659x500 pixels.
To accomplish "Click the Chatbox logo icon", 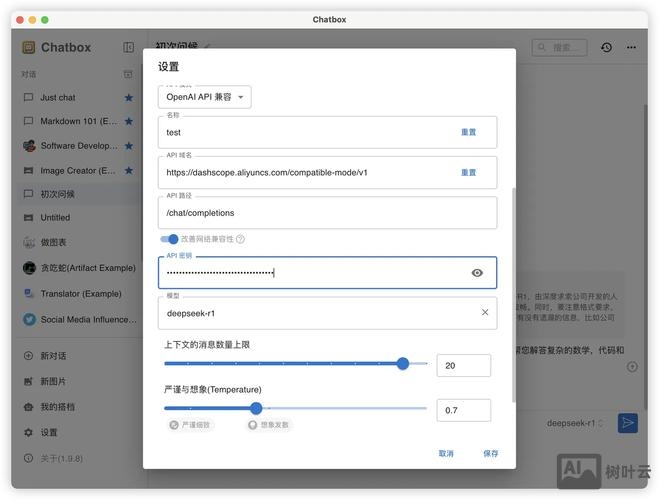I will coord(29,47).
